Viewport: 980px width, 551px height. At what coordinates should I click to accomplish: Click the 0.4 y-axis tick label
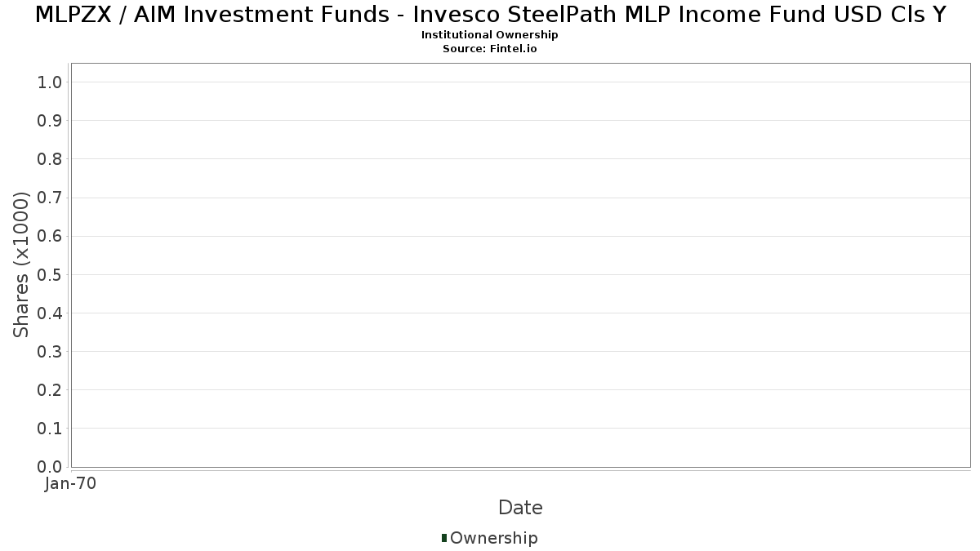click(x=50, y=313)
